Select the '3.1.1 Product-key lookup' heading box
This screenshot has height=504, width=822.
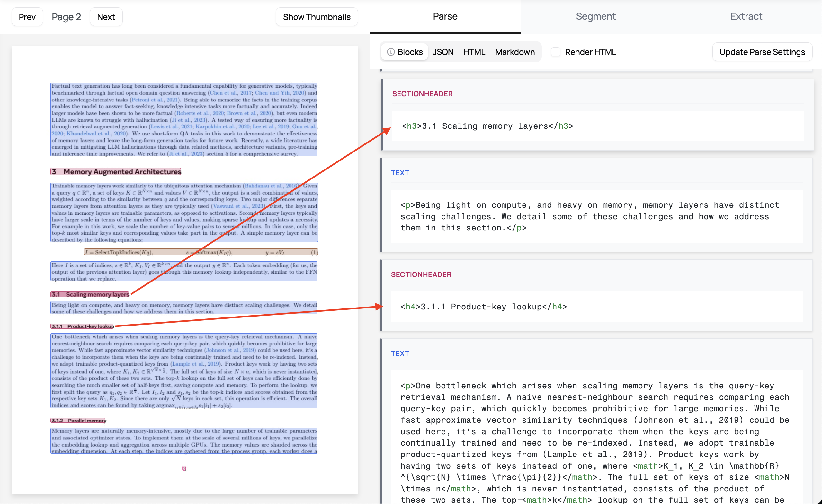point(82,326)
